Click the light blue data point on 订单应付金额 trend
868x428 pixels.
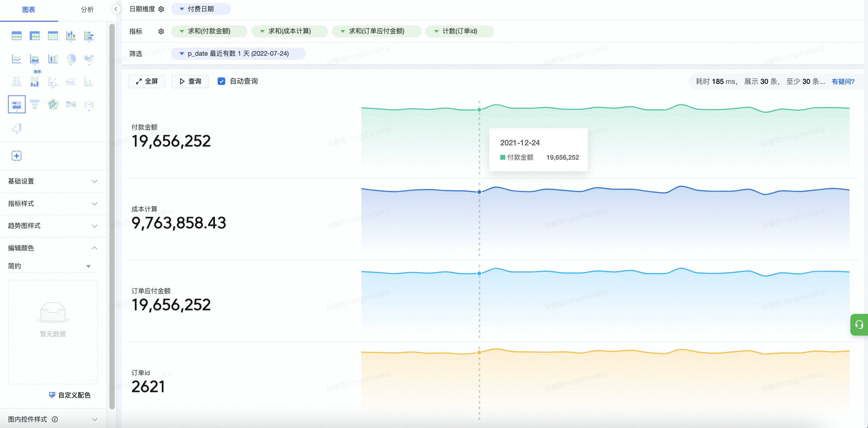point(479,273)
